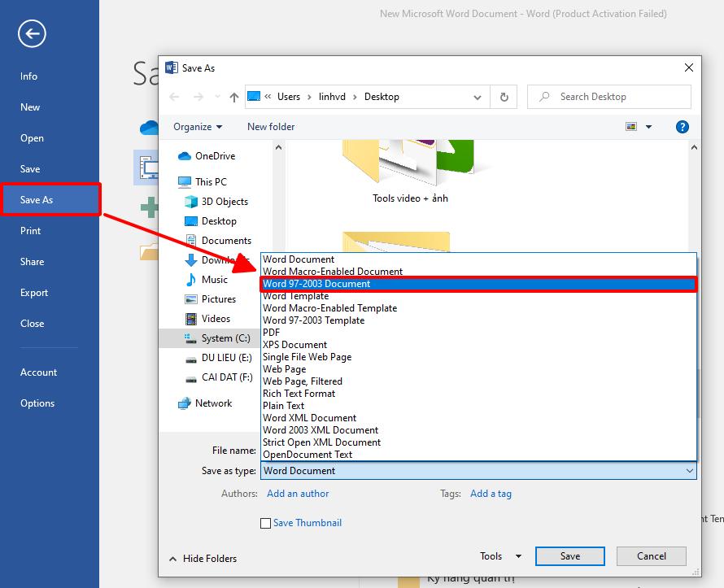Click the linhvd breadcrumb in address bar

pyautogui.click(x=332, y=97)
